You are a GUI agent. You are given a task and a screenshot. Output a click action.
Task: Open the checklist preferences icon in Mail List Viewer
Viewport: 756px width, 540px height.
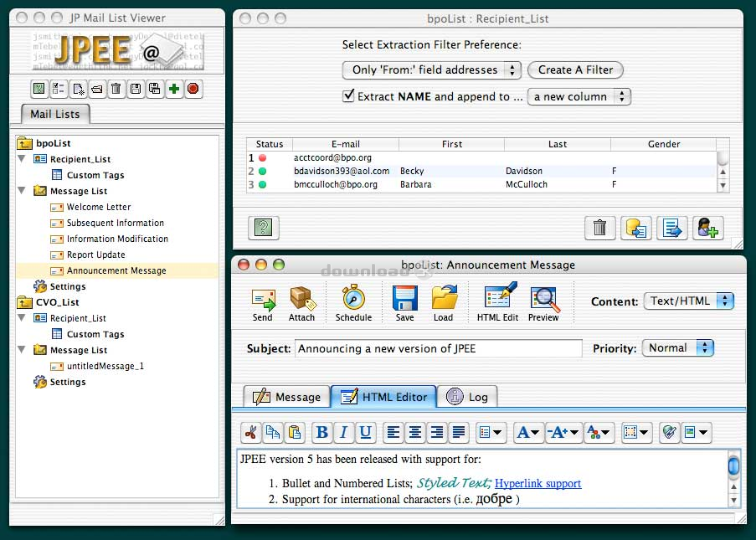pyautogui.click(x=59, y=89)
